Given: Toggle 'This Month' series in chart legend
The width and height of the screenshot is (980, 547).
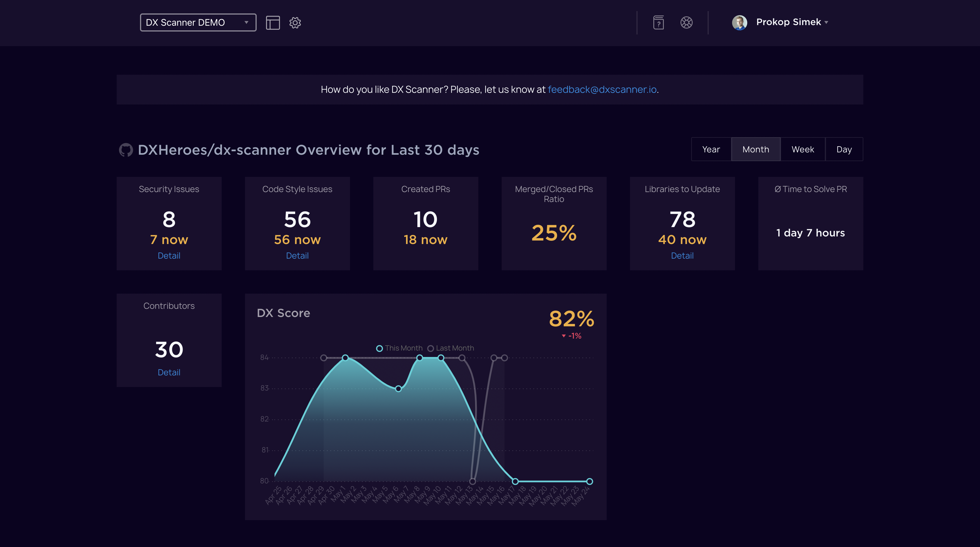Looking at the screenshot, I should point(399,348).
